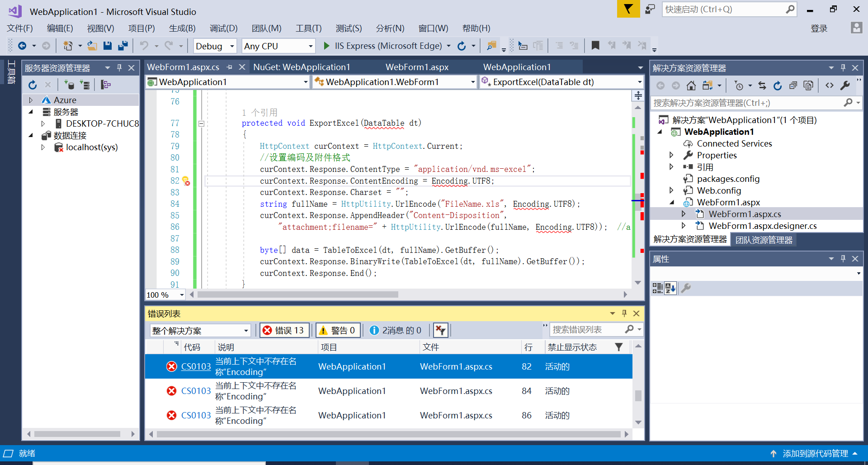
Task: Open Solution Explorer properties wrench icon
Action: point(845,85)
